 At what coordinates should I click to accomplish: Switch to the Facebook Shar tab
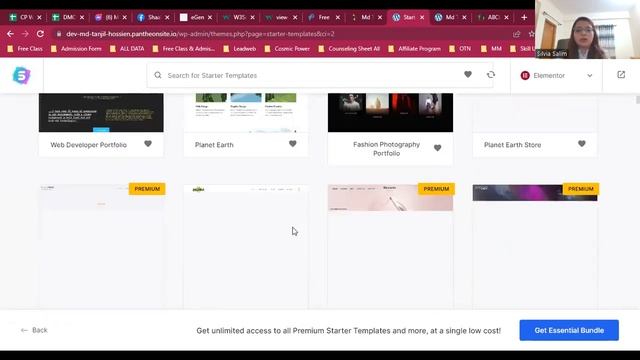coord(153,17)
